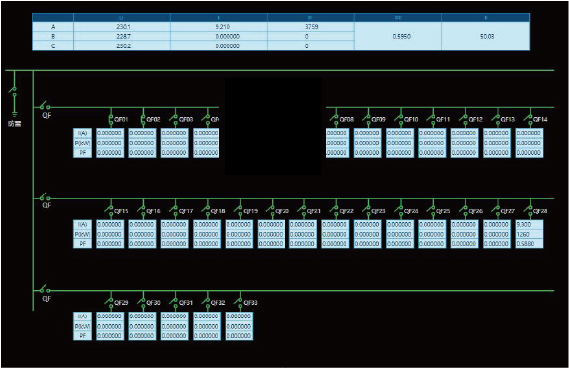Toggle the QF29 circuit breaker symbol
The width and height of the screenshot is (569, 368).
(x=109, y=302)
